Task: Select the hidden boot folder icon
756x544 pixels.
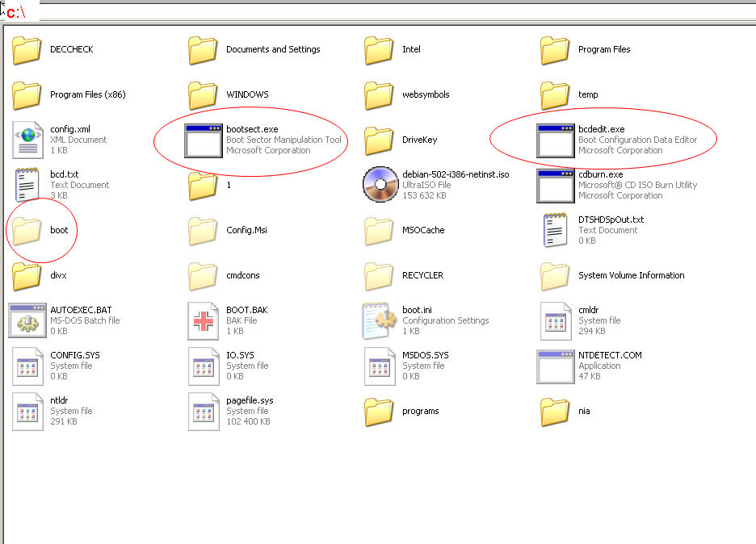Action: click(27, 231)
